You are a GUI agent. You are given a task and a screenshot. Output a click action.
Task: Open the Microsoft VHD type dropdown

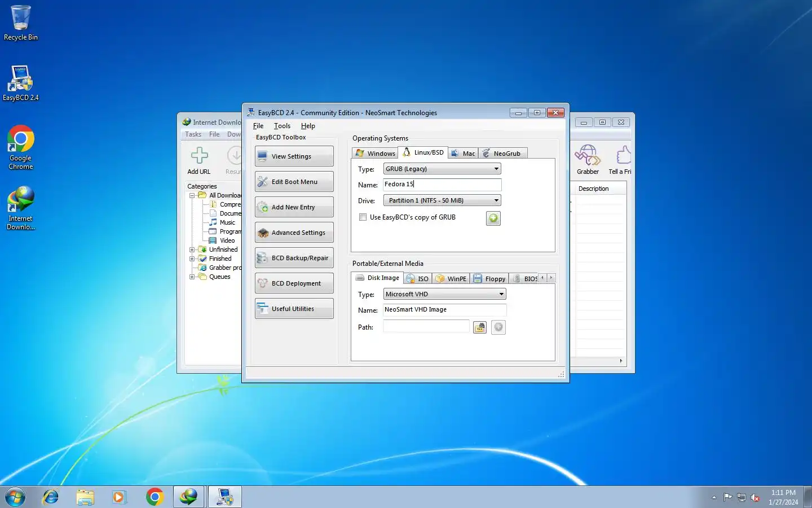click(x=445, y=294)
